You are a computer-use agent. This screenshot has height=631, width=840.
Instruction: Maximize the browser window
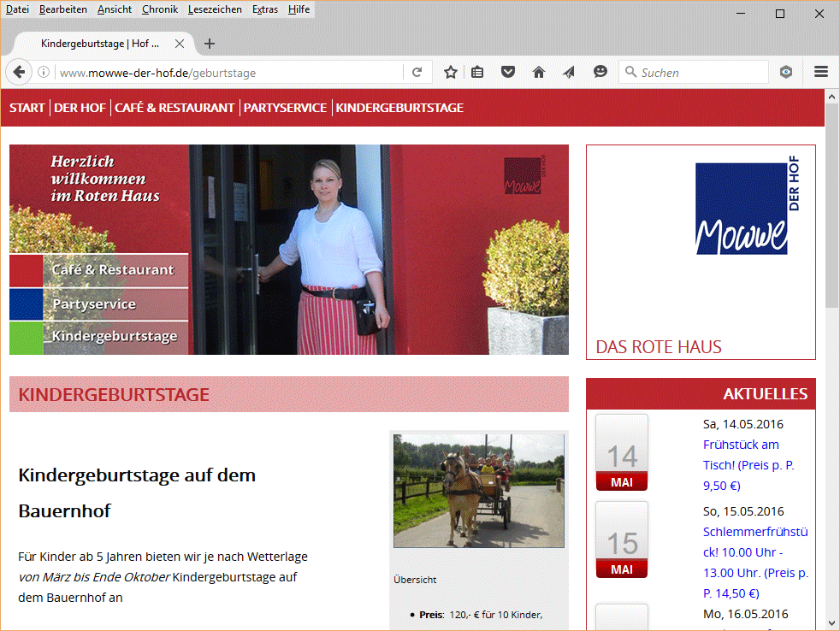[x=780, y=14]
